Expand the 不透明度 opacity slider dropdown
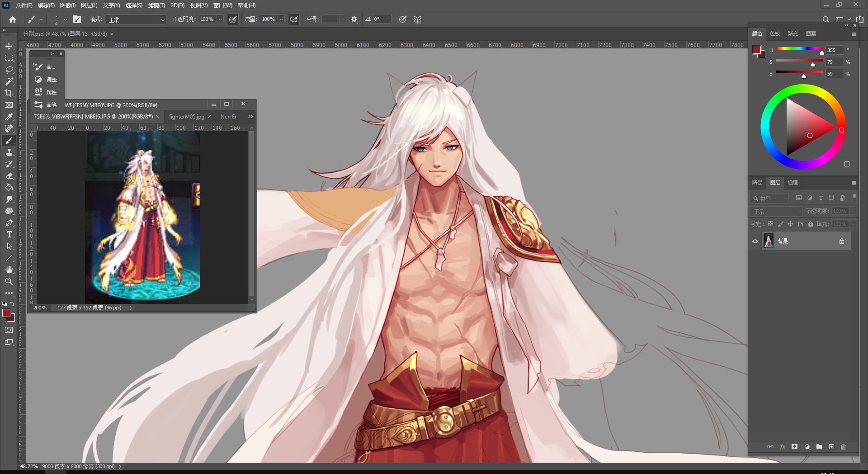This screenshot has width=868, height=474. 220,19
